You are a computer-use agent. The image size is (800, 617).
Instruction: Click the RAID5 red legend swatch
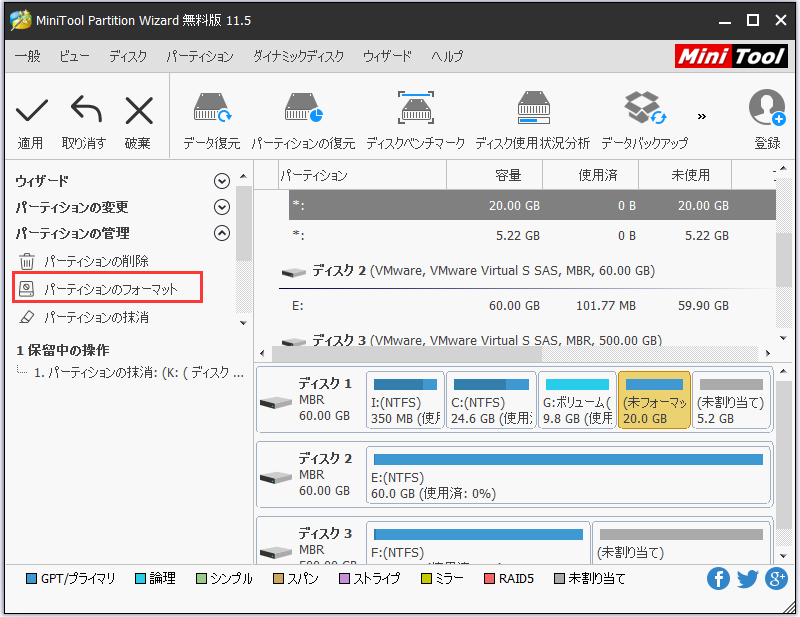pos(489,579)
